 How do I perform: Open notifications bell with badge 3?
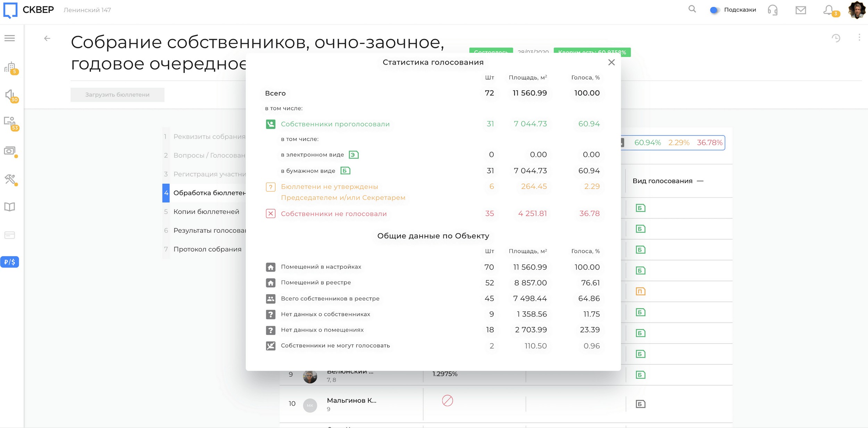pos(829,10)
